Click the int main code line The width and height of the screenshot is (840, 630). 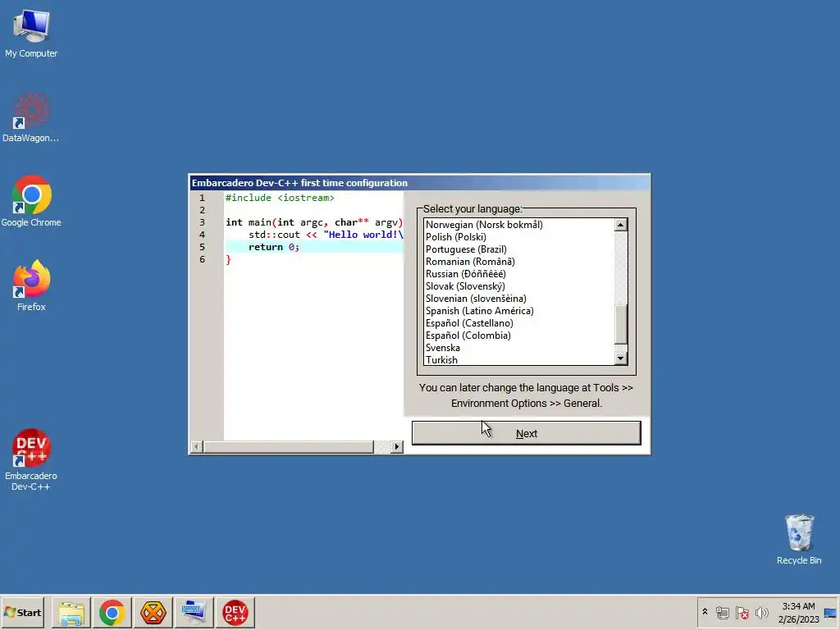point(314,222)
